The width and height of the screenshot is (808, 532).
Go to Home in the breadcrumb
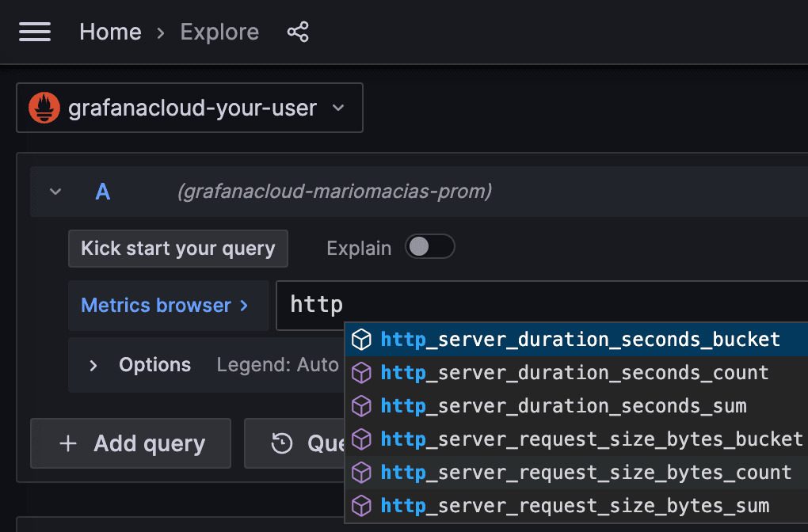pyautogui.click(x=110, y=32)
